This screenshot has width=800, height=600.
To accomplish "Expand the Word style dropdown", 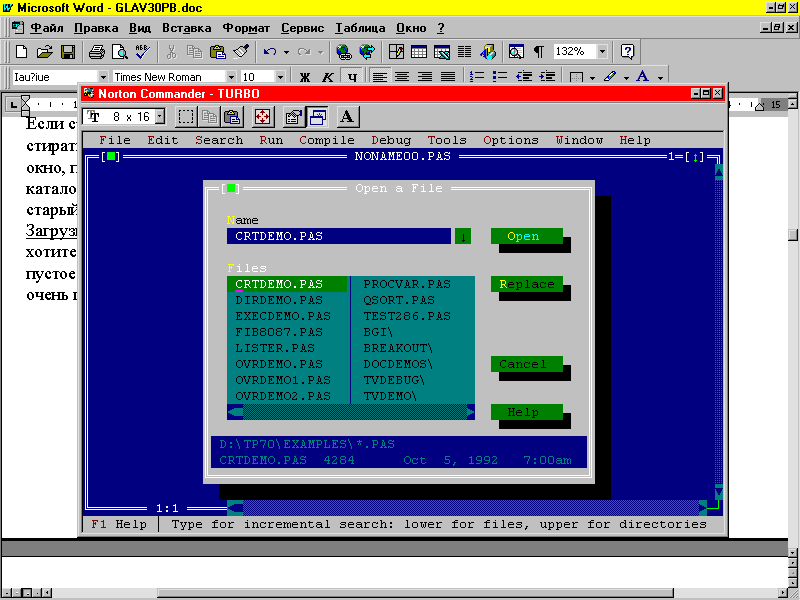I will [x=103, y=77].
